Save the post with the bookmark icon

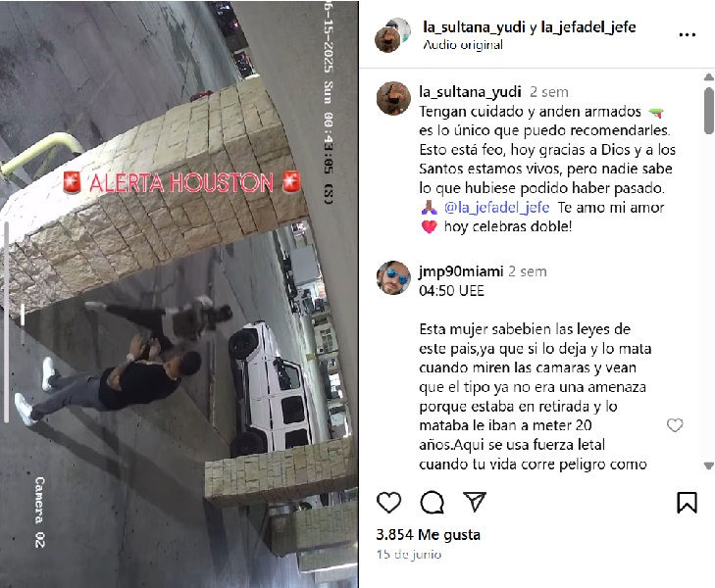tap(687, 503)
